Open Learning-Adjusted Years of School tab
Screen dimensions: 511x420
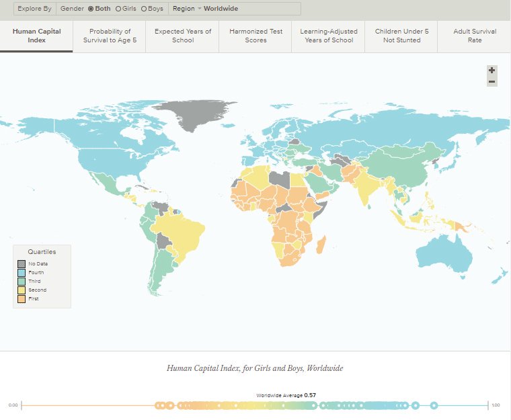[x=329, y=36]
